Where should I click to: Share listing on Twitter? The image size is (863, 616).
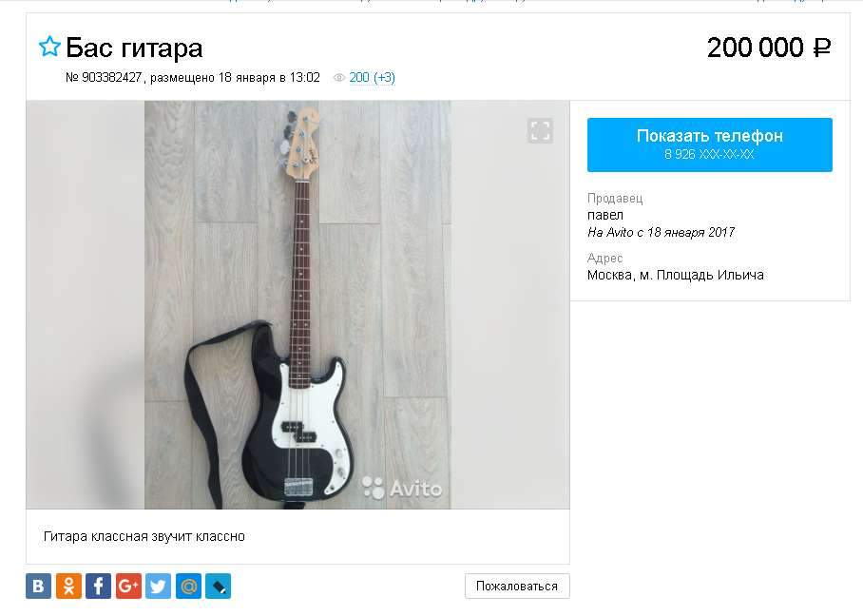tap(158, 586)
